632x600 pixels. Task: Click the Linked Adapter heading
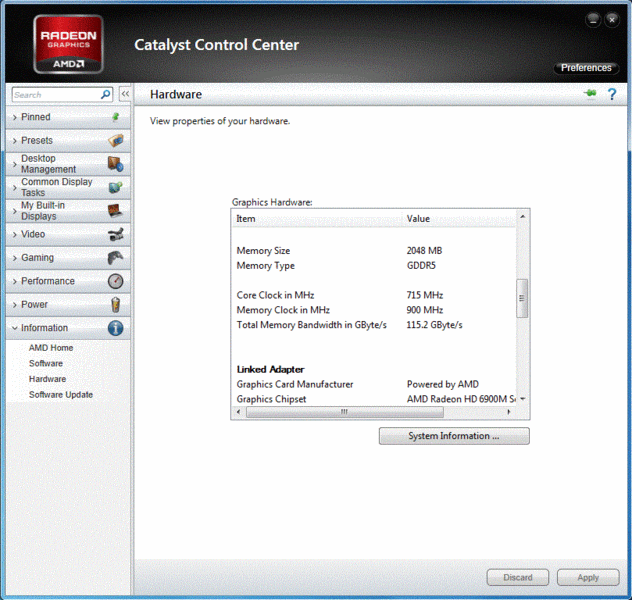[x=270, y=370]
